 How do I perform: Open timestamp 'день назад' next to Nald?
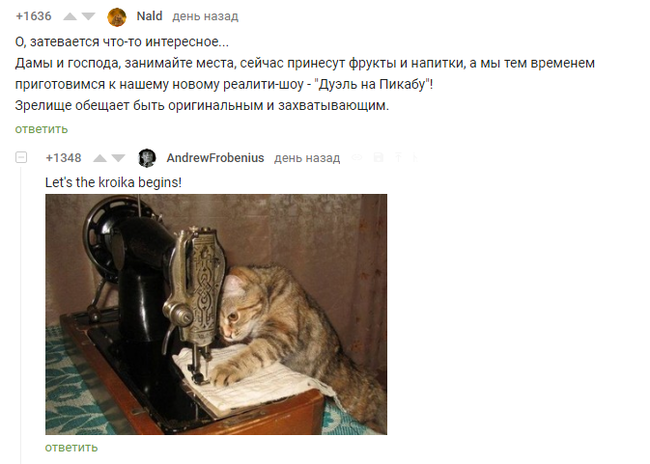[x=205, y=17]
